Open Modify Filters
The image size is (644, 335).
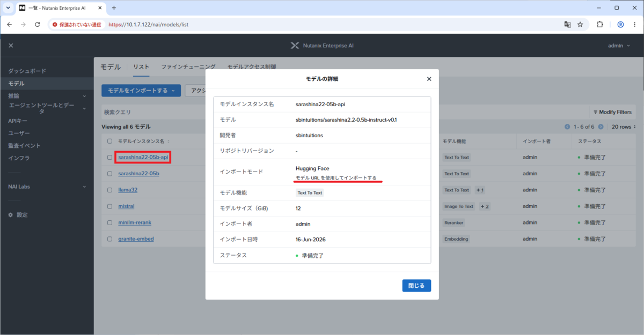click(612, 112)
